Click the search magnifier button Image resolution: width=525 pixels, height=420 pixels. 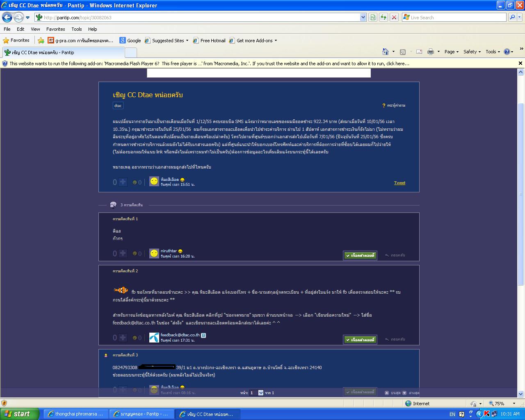(512, 17)
